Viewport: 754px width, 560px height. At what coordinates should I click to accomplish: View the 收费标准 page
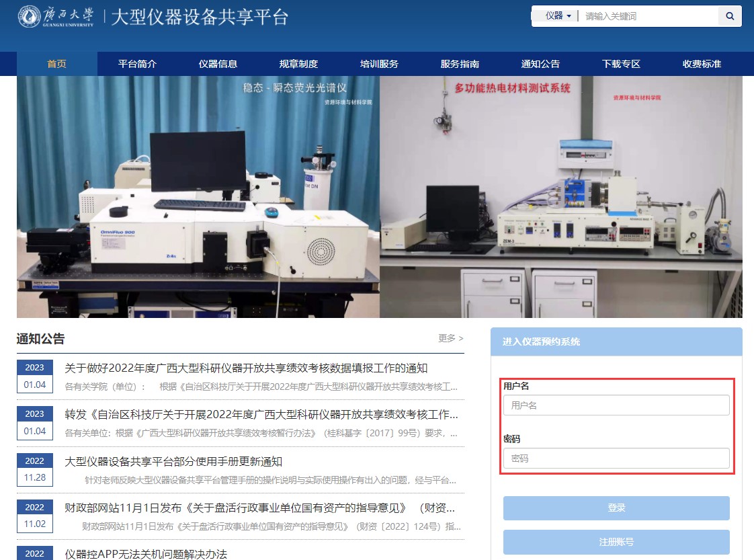pos(702,64)
